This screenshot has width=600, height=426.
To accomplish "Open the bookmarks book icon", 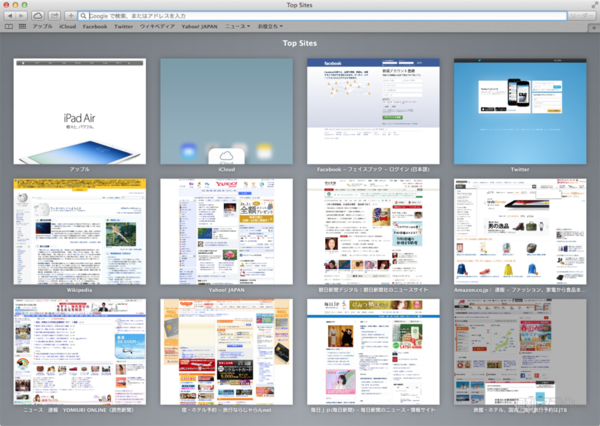I will point(9,27).
